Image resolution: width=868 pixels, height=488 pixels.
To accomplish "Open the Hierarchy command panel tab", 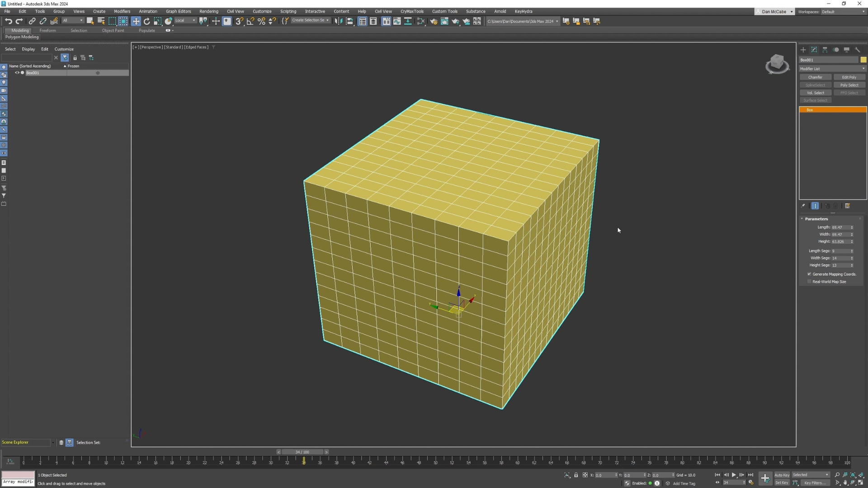I will pos(825,50).
